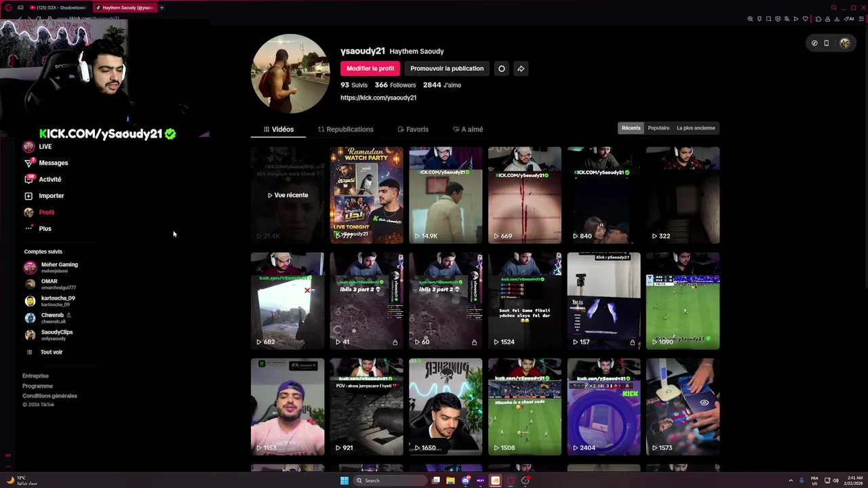Go to Profil in sidebar
Image resolution: width=868 pixels, height=488 pixels.
point(39,212)
